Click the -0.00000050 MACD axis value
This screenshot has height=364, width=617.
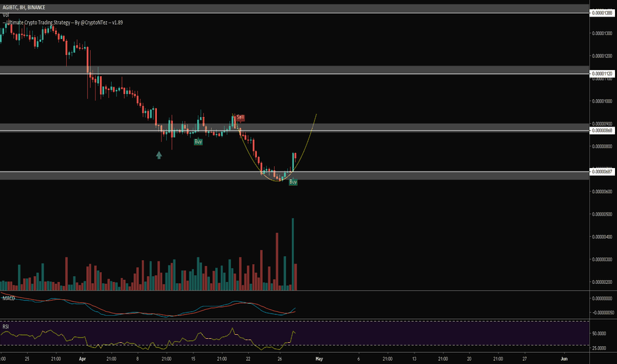coord(603,313)
